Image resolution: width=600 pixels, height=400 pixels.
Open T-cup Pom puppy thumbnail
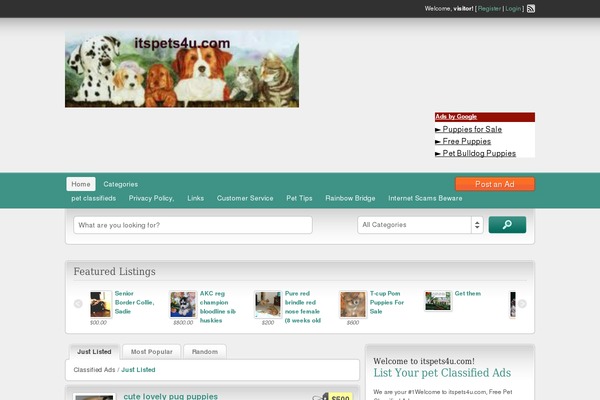click(x=353, y=304)
